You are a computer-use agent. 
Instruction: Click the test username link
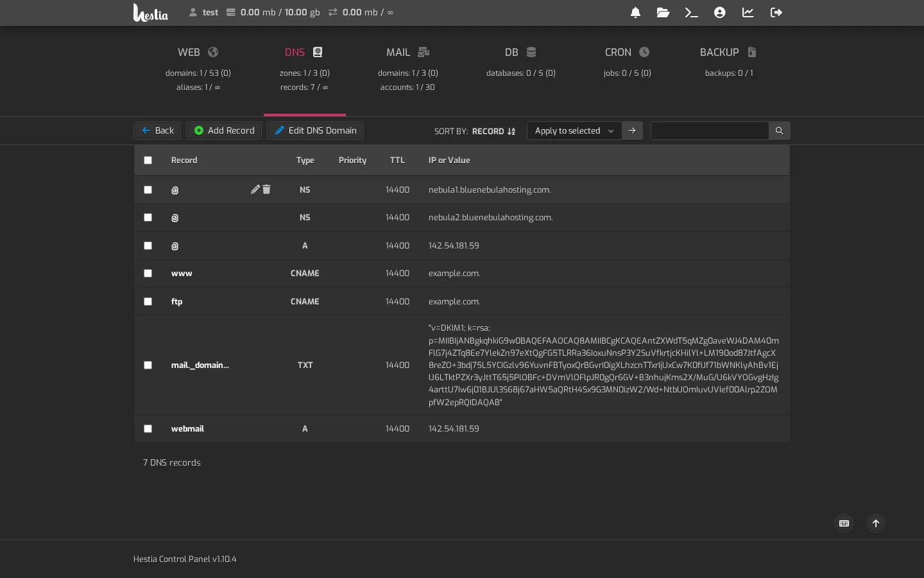pos(203,12)
